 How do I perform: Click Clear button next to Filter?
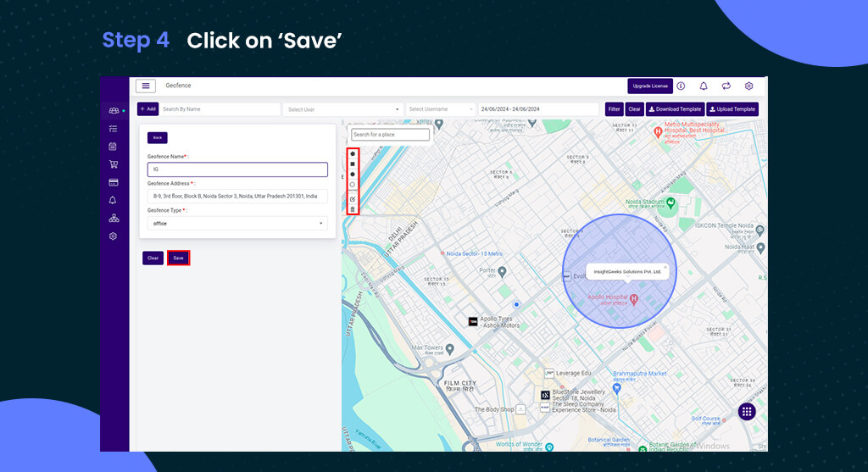[634, 109]
